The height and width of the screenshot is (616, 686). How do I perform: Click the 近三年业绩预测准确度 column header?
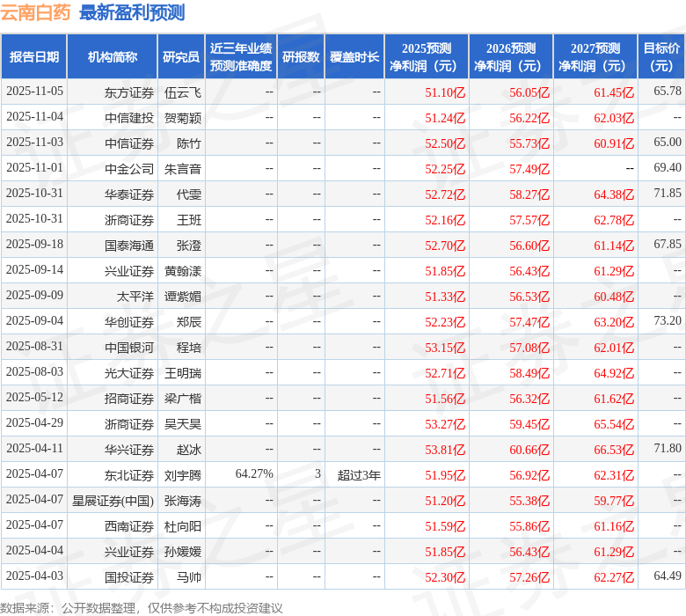[x=241, y=57]
